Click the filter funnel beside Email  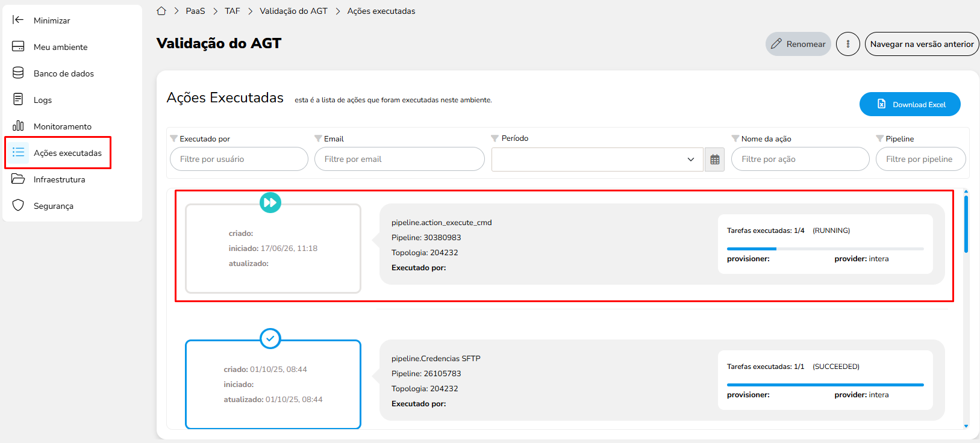pos(318,138)
